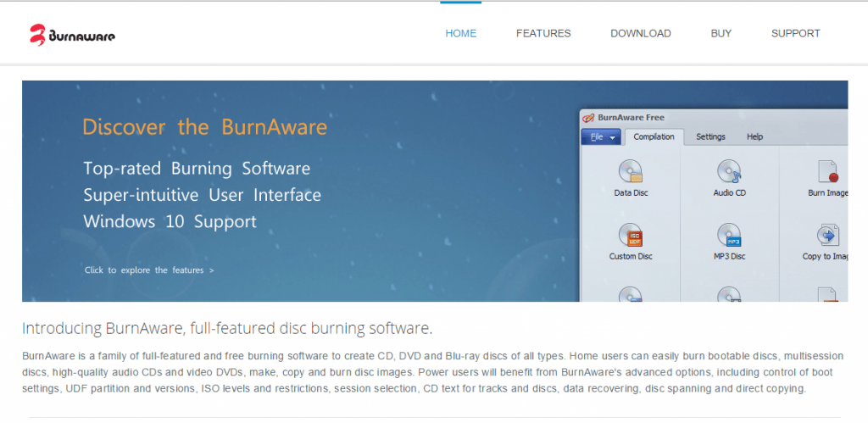Click 'Click to explore the features' link
This screenshot has width=868, height=423.
tap(149, 270)
